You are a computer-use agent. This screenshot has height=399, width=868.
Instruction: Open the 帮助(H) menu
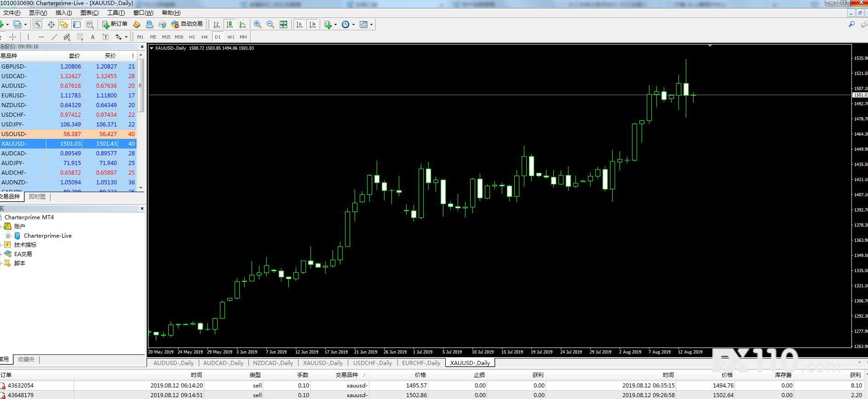(x=171, y=13)
